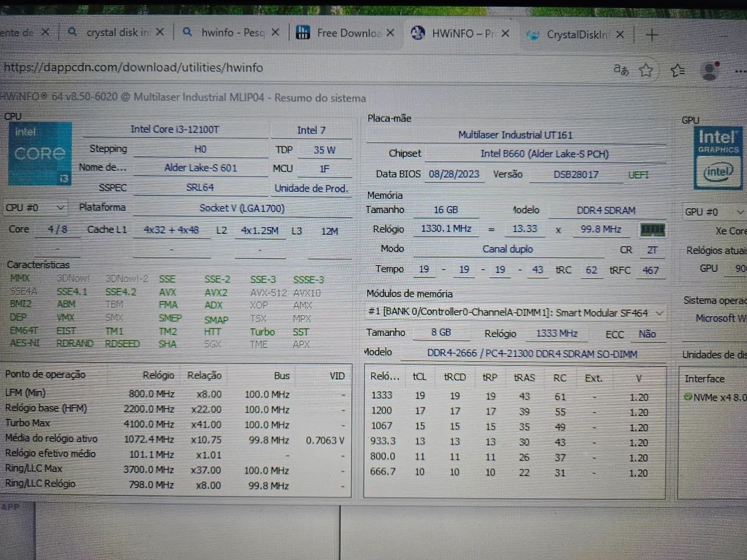This screenshot has width=747, height=560.
Task: Click the Socket V (LGA1700) platform field
Action: [x=242, y=208]
